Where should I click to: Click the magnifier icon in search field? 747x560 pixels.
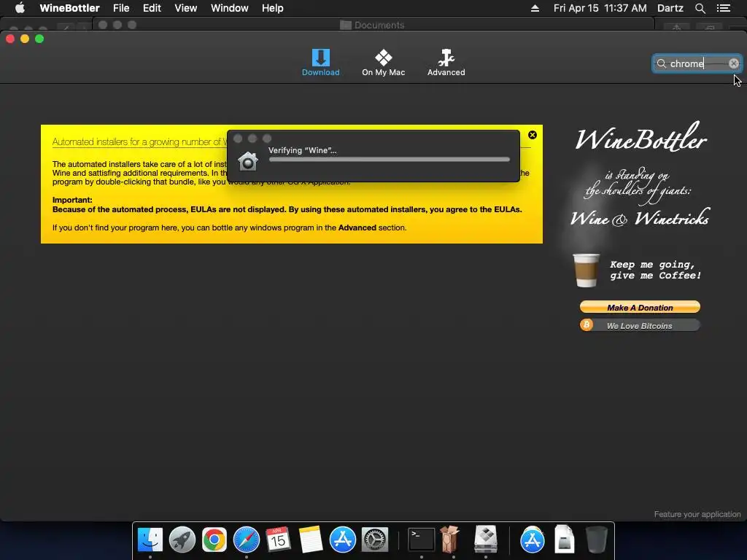[x=661, y=63]
